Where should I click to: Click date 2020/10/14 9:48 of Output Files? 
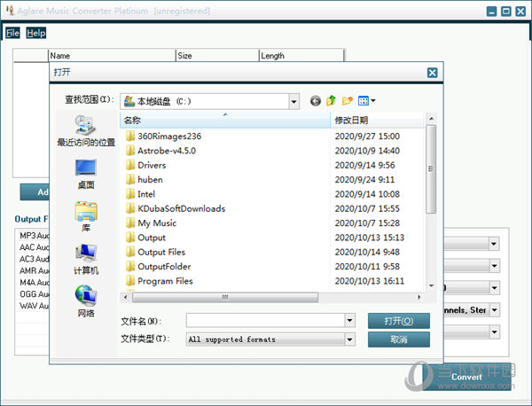367,252
